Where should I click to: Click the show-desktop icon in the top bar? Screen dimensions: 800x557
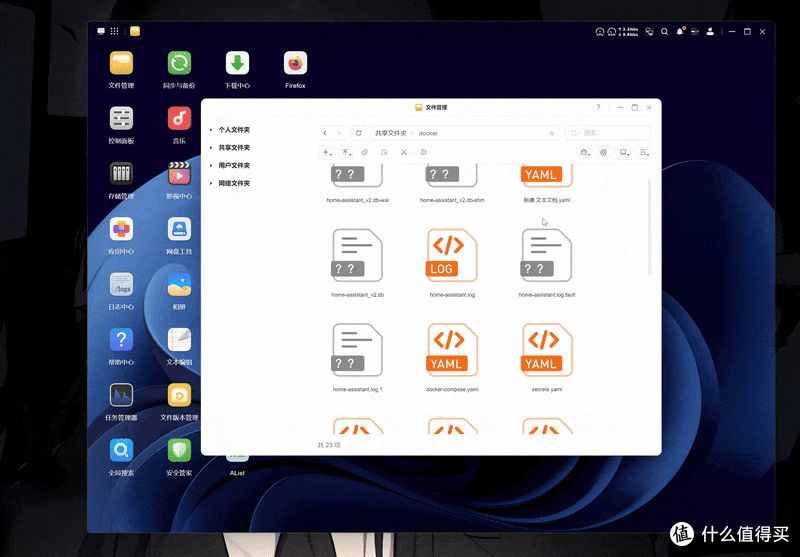click(101, 31)
